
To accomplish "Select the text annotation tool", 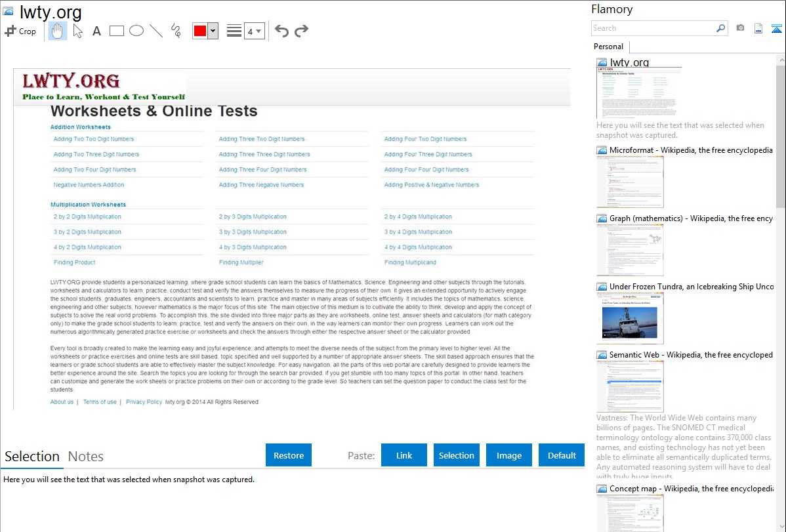I will [x=96, y=31].
